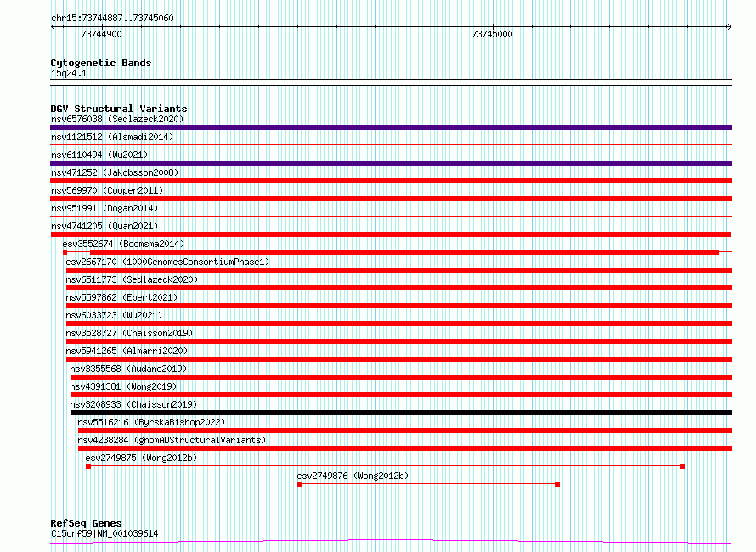The height and width of the screenshot is (552, 756).
Task: Open the nsv6110494 (Wu2021) variant label
Action: 99,155
